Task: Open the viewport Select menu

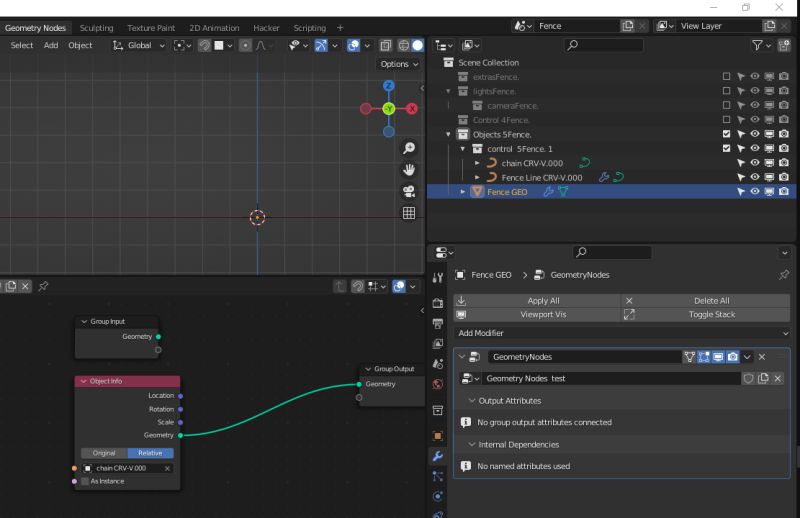Action: pyautogui.click(x=22, y=45)
